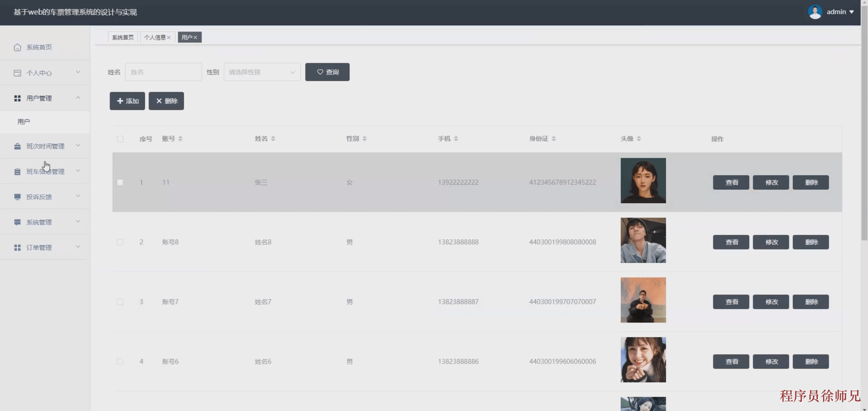Open avatar photo of user 张三

point(643,181)
